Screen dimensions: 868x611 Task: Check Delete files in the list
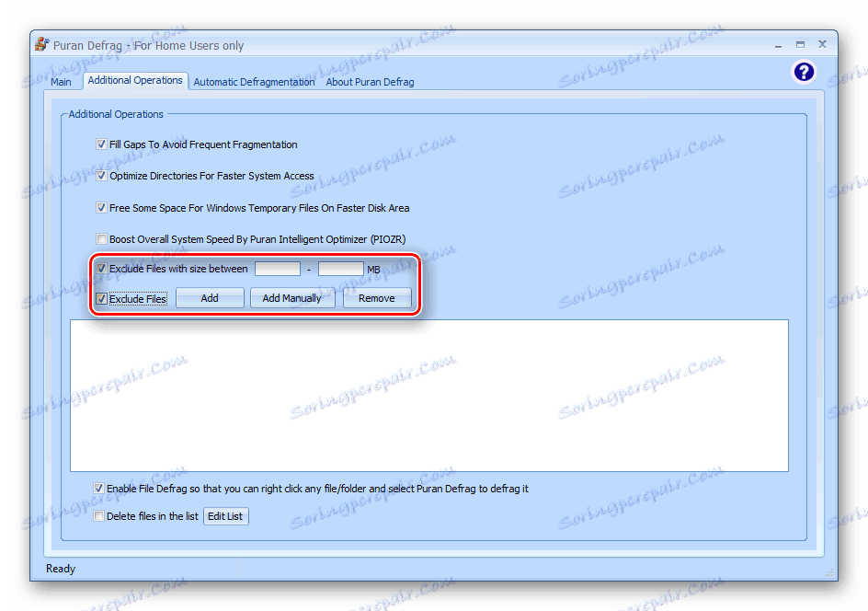pos(98,515)
